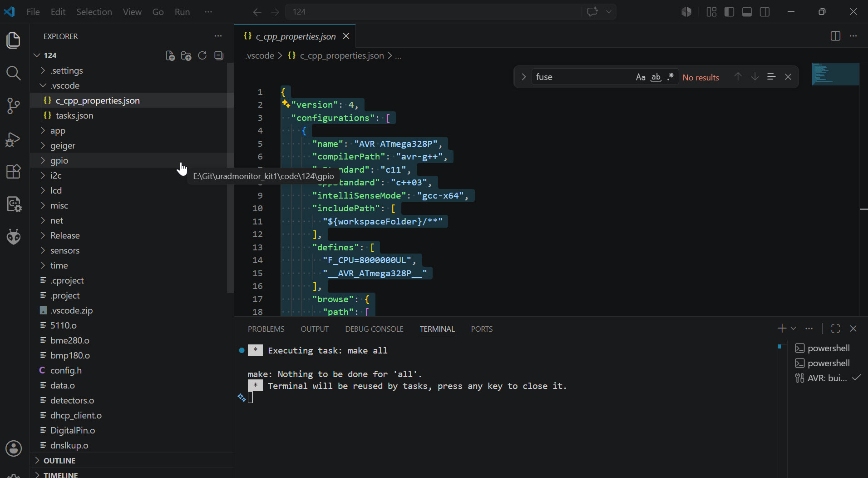Viewport: 868px width, 478px height.
Task: Refresh the Explorer file tree
Action: tap(202, 55)
